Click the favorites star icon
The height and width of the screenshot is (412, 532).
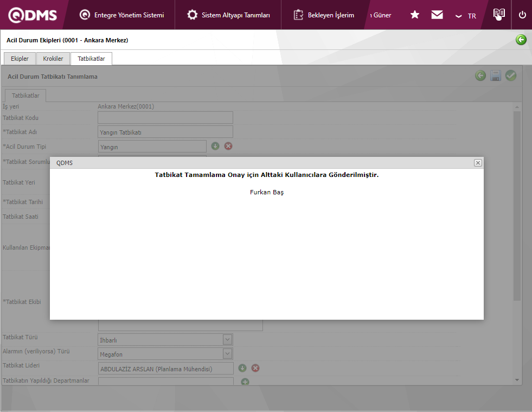pyautogui.click(x=415, y=15)
